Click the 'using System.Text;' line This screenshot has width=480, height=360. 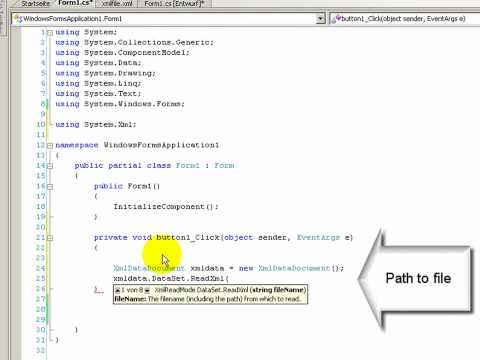click(98, 94)
